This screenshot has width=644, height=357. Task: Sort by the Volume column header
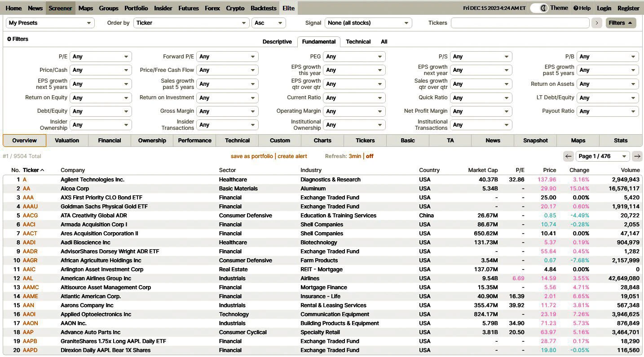pos(630,170)
